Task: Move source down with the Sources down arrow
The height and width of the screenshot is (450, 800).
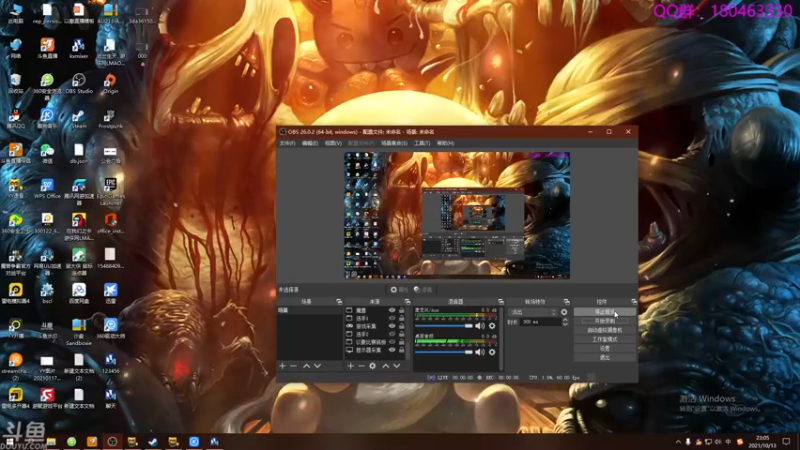Action: [x=396, y=366]
